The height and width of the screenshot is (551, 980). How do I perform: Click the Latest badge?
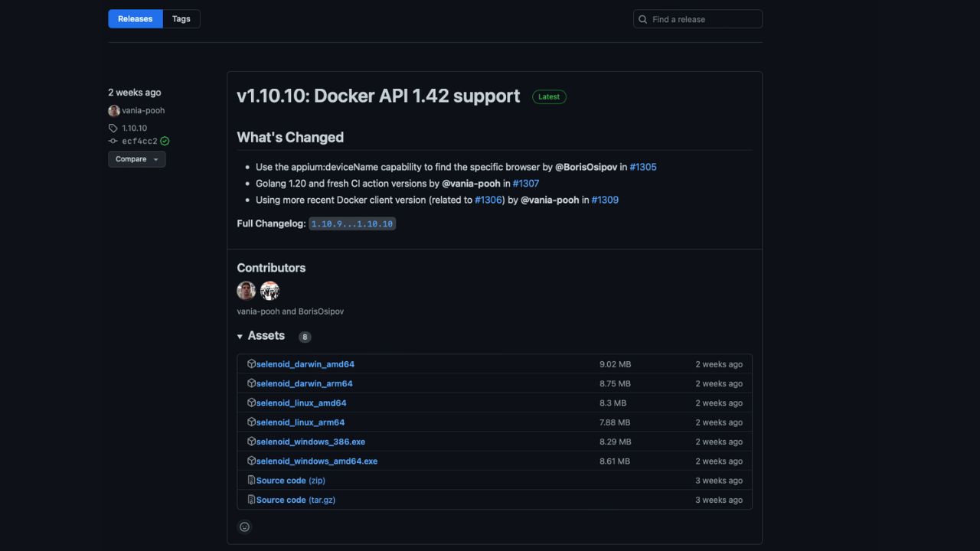click(549, 97)
